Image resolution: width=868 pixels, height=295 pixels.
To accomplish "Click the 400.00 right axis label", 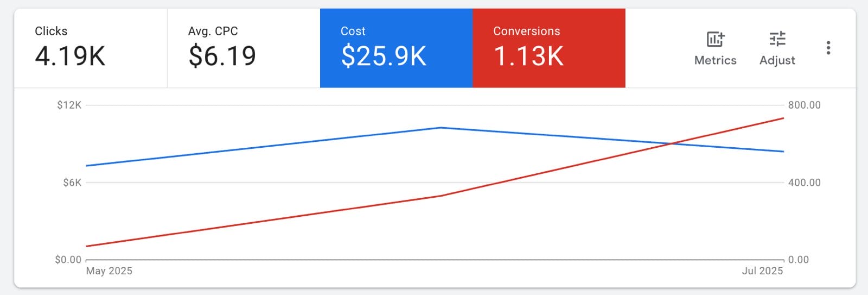I will click(804, 183).
